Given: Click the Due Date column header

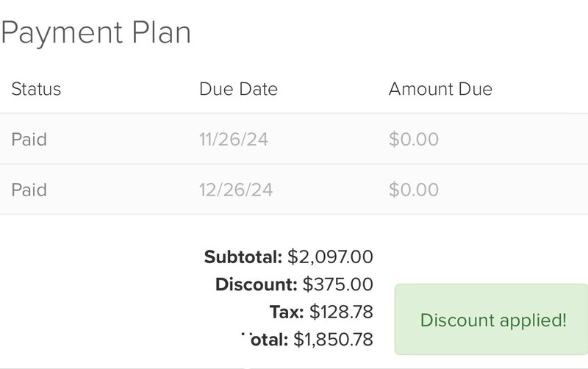Looking at the screenshot, I should point(238,90).
